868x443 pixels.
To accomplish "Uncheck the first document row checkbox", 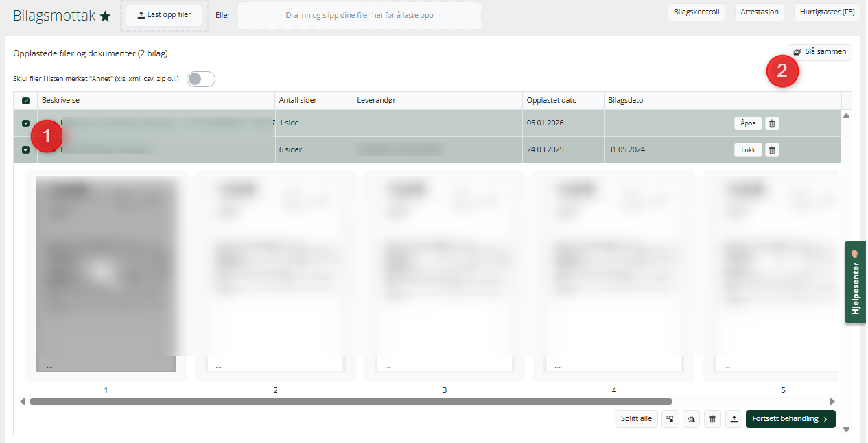I will point(26,123).
